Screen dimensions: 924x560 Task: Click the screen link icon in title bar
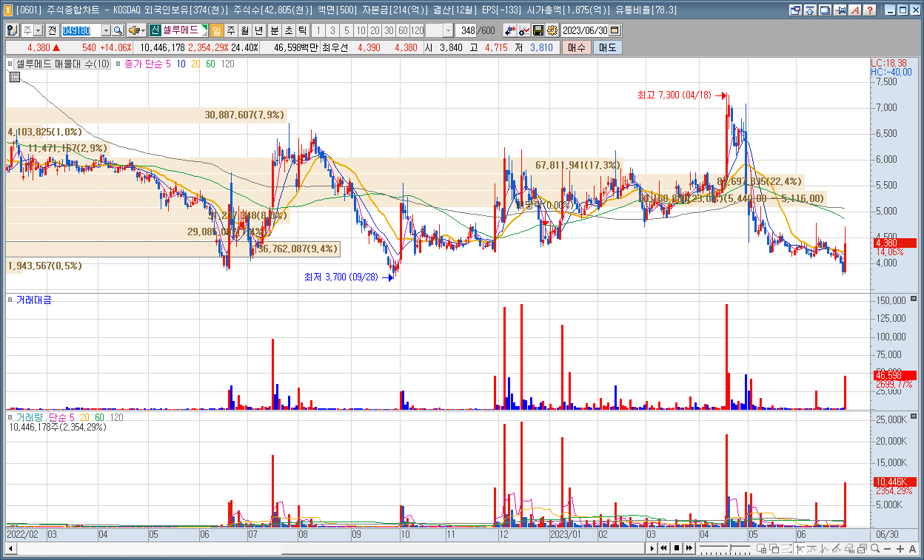pyautogui.click(x=796, y=10)
